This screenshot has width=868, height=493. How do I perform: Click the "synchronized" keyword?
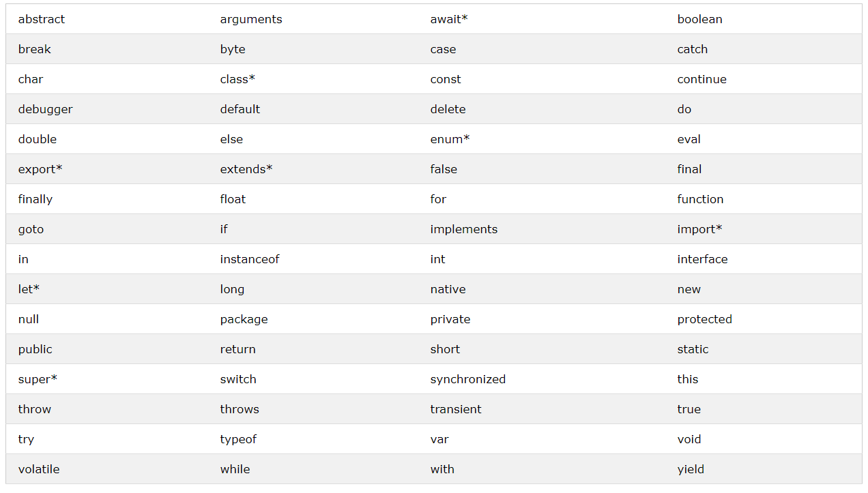point(468,379)
